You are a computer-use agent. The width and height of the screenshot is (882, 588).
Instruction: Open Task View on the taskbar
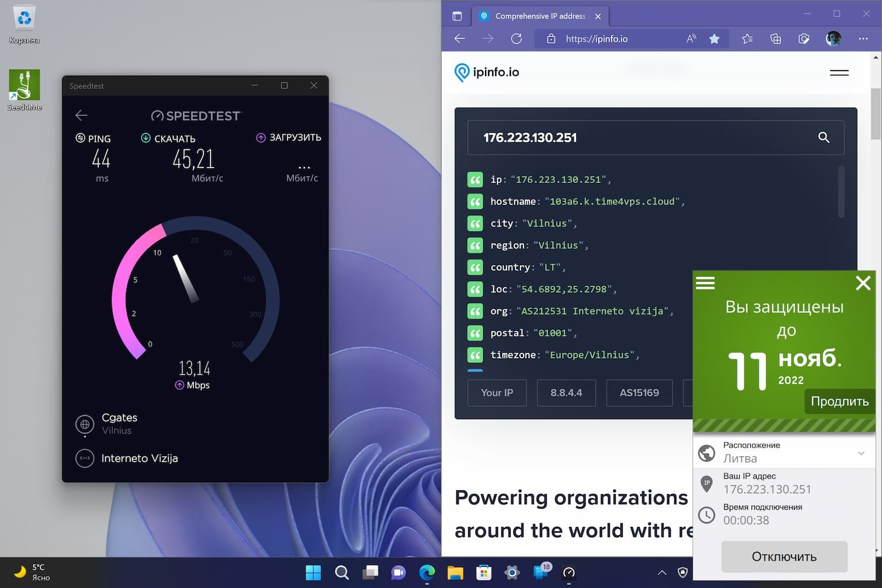(370, 572)
